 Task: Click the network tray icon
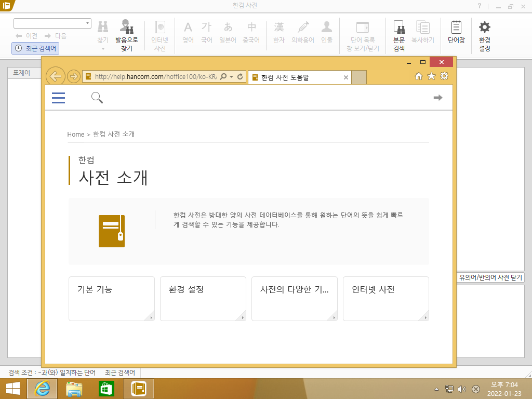(x=449, y=389)
